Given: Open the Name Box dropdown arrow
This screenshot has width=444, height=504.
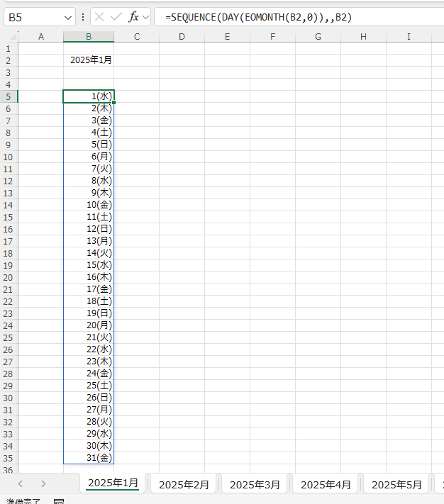Looking at the screenshot, I should point(68,17).
